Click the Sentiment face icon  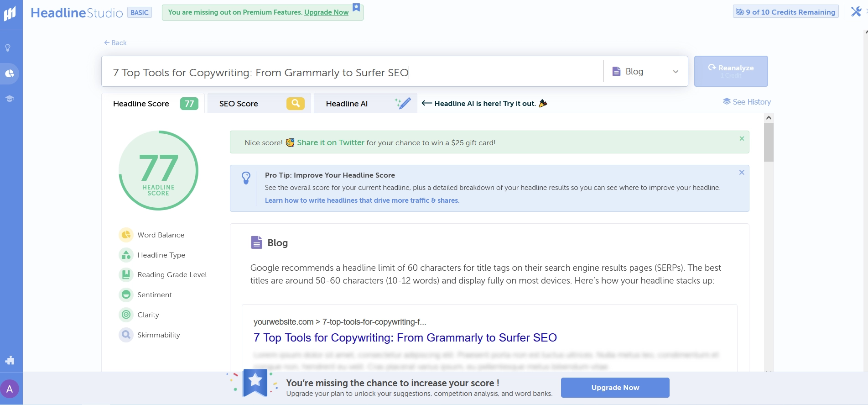pyautogui.click(x=126, y=295)
